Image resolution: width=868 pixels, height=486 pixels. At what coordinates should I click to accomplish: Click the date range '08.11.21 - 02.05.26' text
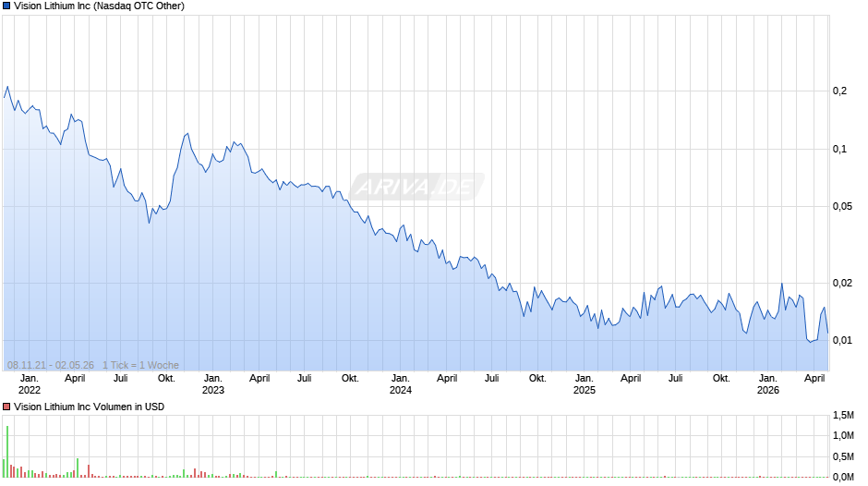pyautogui.click(x=51, y=365)
